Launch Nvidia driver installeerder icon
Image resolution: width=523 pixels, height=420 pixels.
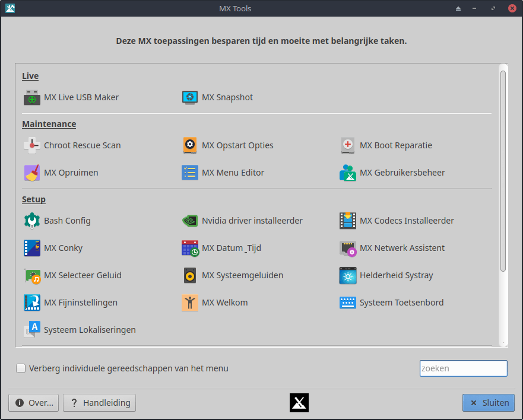tap(190, 221)
